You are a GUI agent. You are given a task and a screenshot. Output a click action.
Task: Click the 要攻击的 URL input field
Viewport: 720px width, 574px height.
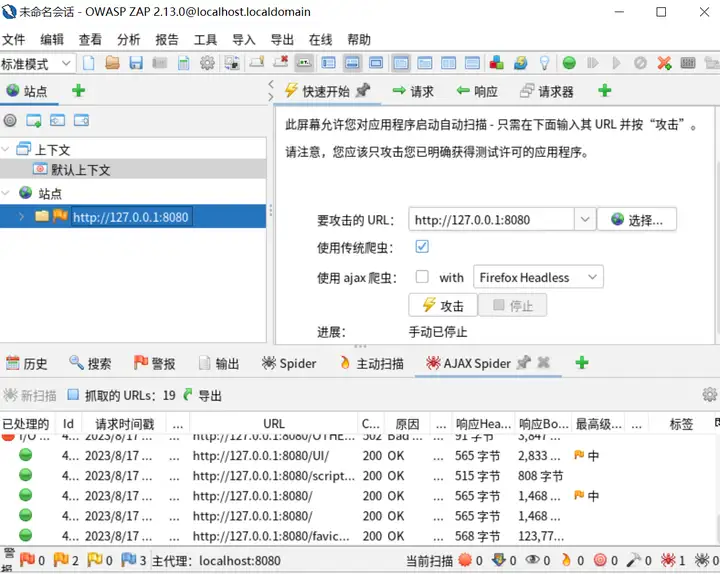tap(491, 219)
